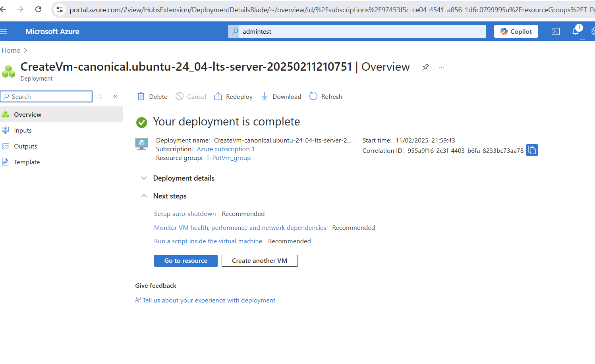595x364 pixels.
Task: Click the browser back arrow
Action: coord(3,9)
